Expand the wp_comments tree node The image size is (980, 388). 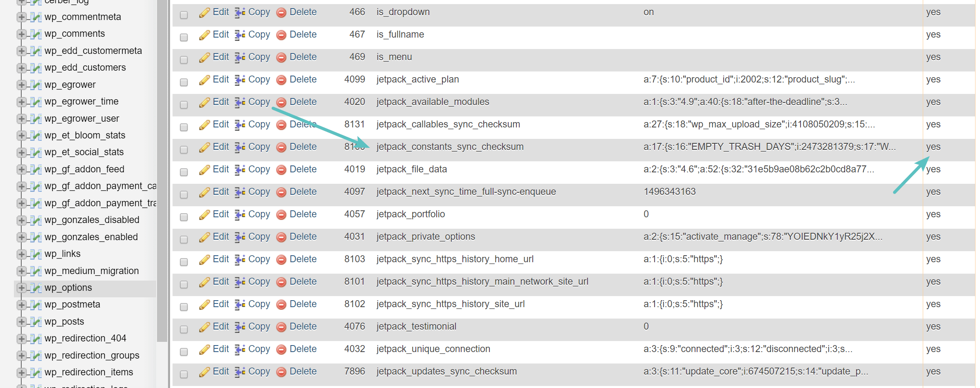[x=21, y=34]
